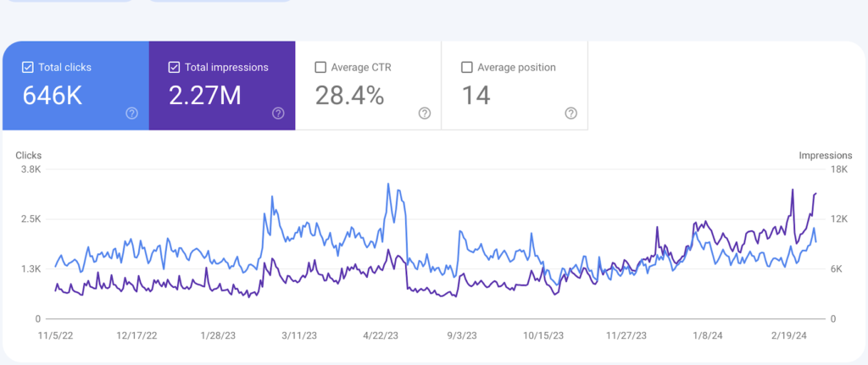Click the help icon in Total clicks card
Viewport: 868px width, 365px height.
point(131,113)
